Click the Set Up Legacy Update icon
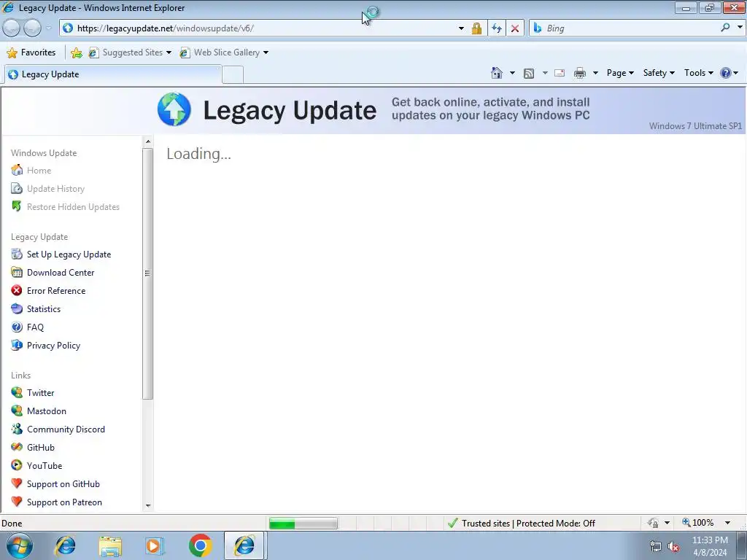Screen dimensions: 747x560 [17, 254]
